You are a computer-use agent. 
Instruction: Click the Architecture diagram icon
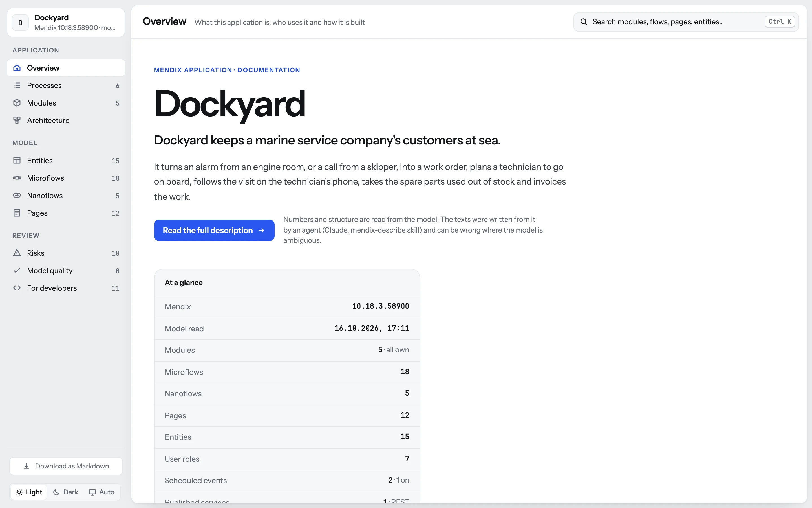click(17, 120)
